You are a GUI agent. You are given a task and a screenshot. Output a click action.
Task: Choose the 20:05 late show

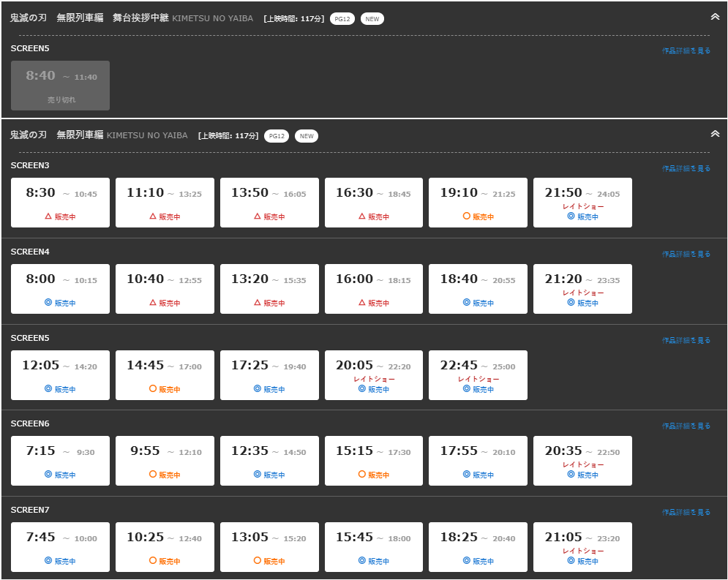click(x=374, y=375)
